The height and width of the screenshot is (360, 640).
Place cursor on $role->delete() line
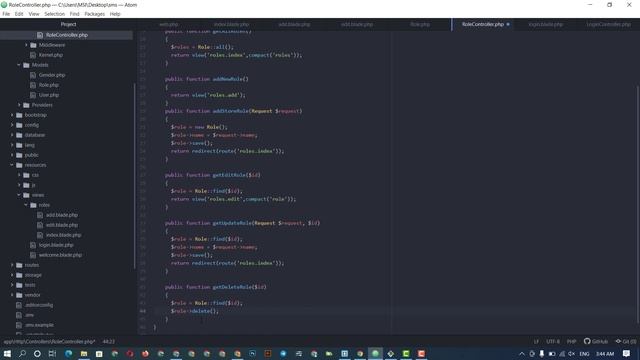195,311
